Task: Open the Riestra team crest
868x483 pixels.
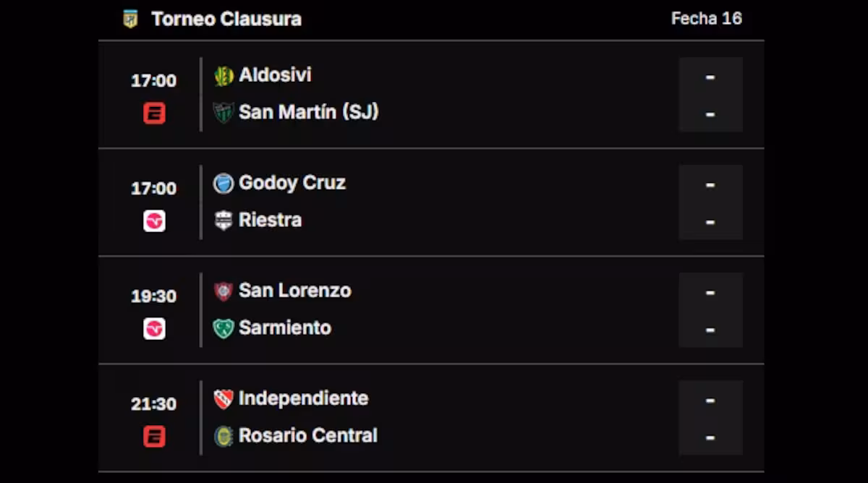Action: (222, 220)
